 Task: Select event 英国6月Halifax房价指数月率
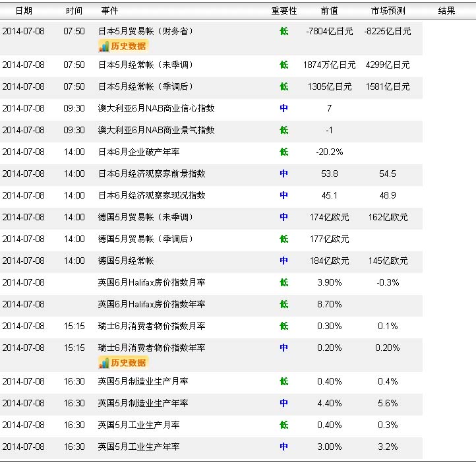[152, 282]
